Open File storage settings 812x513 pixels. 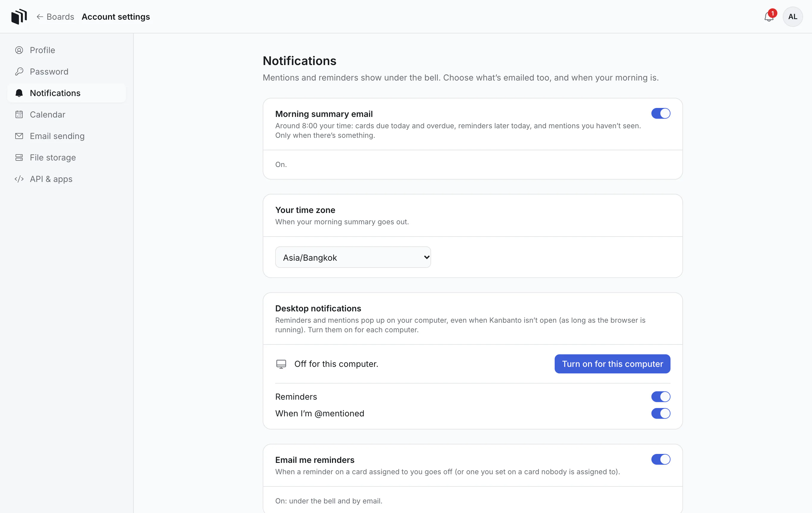click(x=67, y=158)
